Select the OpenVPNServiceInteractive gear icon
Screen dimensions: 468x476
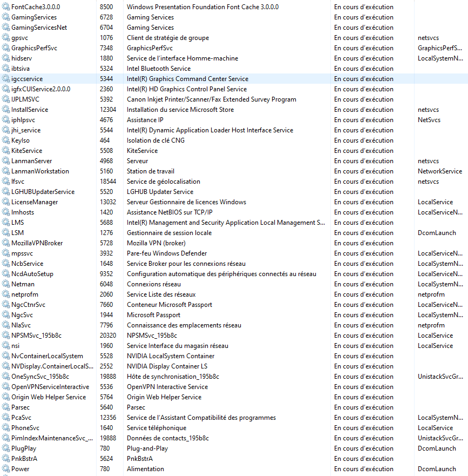6,387
